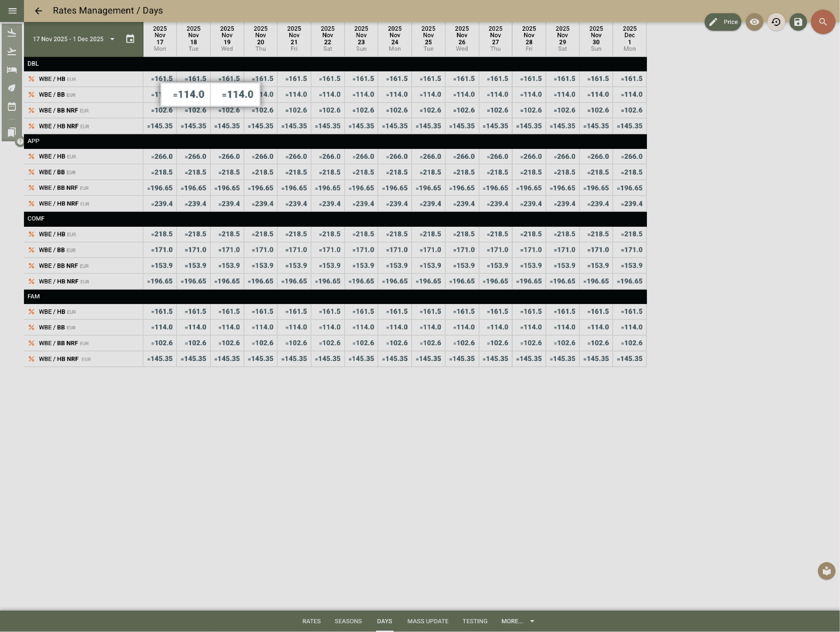Select COMF WBE / BB rate for Nov 24
The image size is (840, 632).
coord(395,250)
